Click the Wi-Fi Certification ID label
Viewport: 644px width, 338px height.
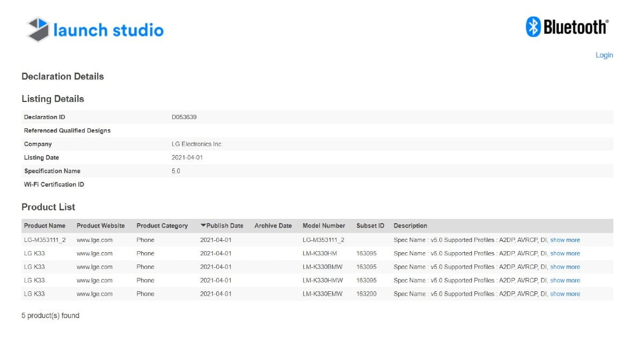click(54, 184)
